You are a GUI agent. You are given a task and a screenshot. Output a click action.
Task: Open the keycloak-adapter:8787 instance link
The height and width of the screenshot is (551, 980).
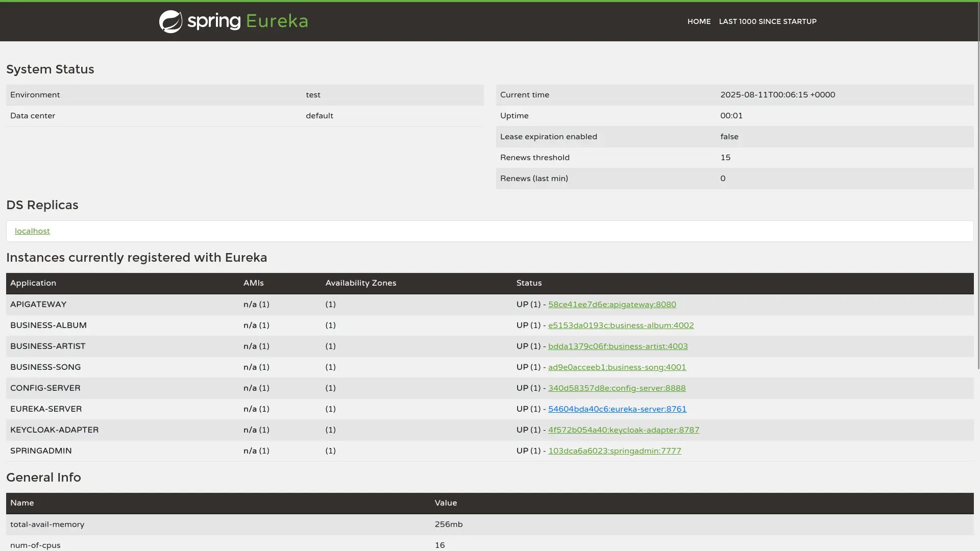coord(624,430)
